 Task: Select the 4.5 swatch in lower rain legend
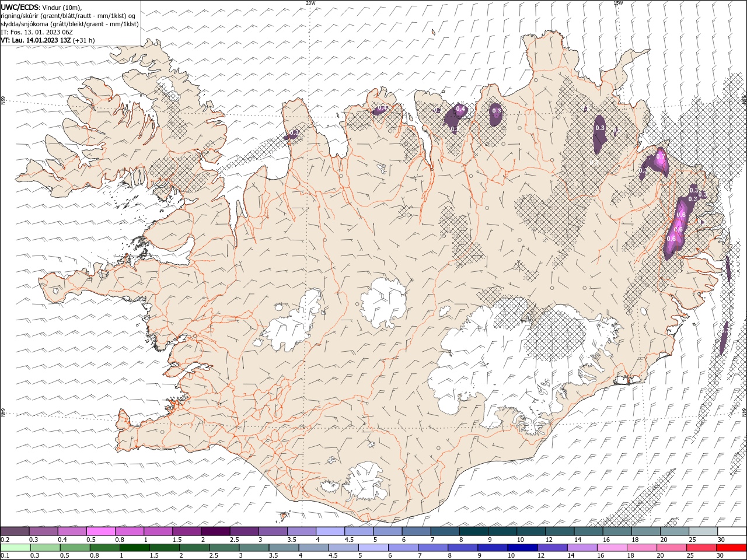[x=343, y=547]
